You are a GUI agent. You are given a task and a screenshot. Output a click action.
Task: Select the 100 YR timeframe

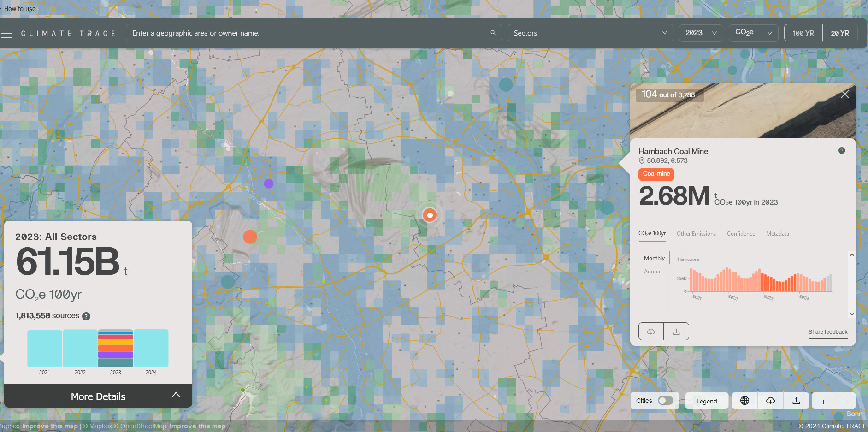[803, 33]
